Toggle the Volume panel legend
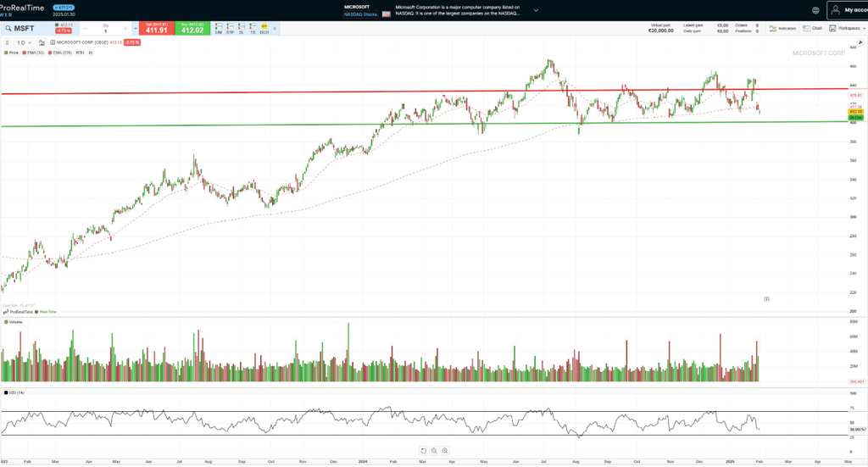868x467 pixels. 14,322
